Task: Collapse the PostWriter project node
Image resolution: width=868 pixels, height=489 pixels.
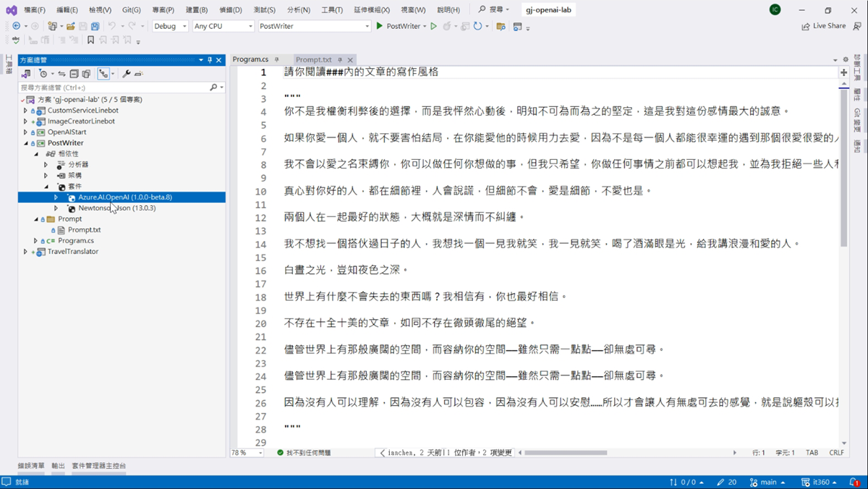Action: [x=25, y=143]
